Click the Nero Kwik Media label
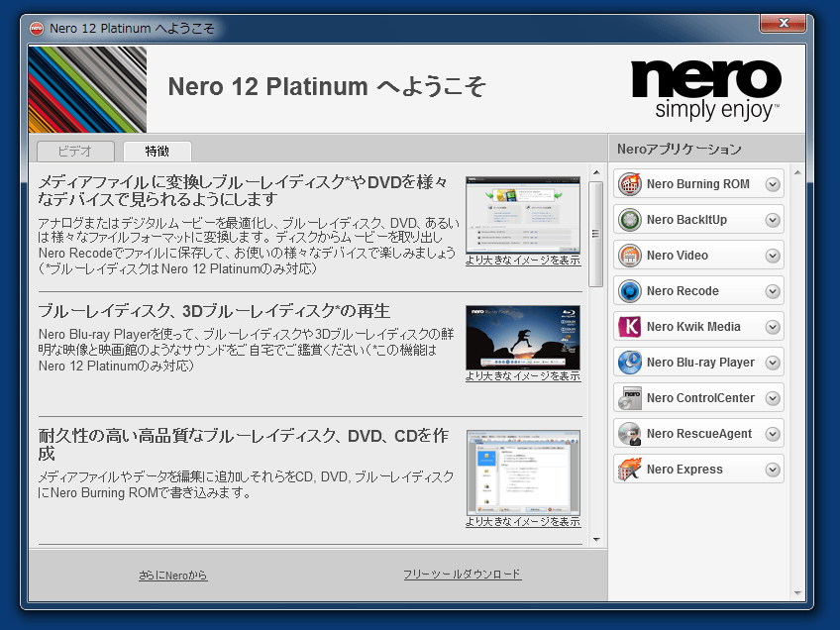The width and height of the screenshot is (840, 630). (x=693, y=327)
